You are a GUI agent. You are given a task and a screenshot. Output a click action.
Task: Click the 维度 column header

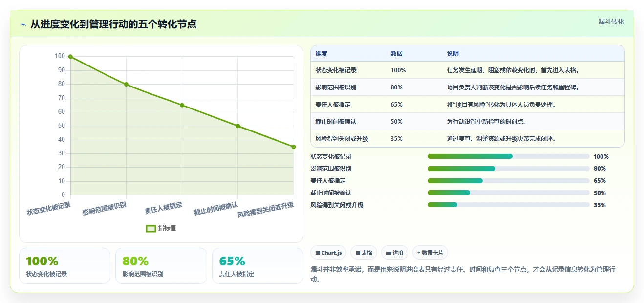321,54
